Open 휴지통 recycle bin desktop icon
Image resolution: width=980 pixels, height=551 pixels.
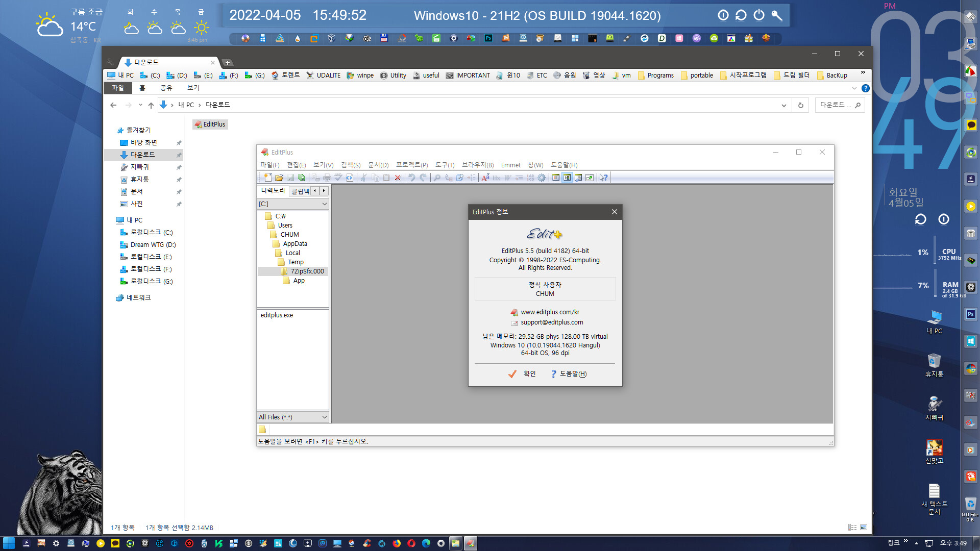point(934,365)
